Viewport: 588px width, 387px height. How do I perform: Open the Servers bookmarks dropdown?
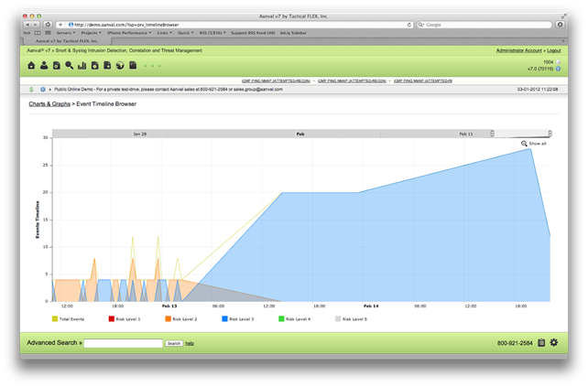click(64, 33)
